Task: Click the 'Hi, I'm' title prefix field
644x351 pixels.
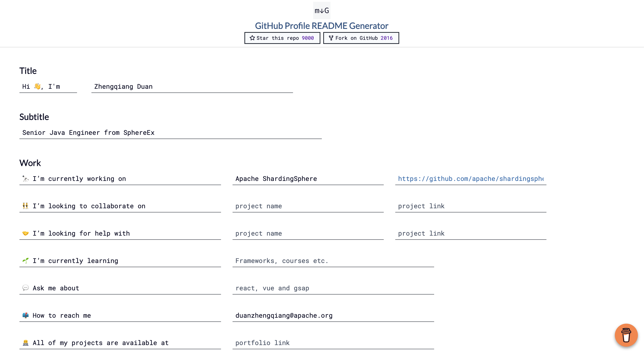Action: pyautogui.click(x=48, y=87)
